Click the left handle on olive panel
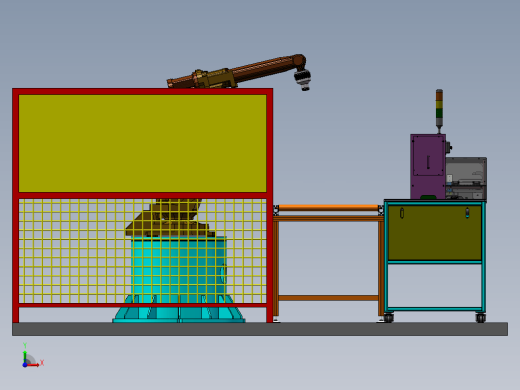Viewport: 520px width, 390px height. [x=402, y=213]
